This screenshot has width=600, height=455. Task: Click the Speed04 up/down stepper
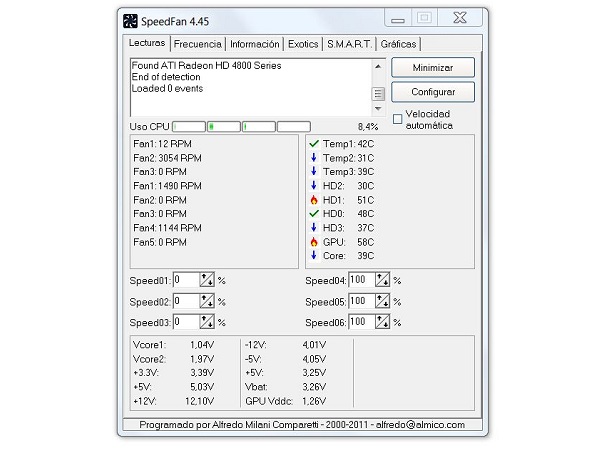coord(382,280)
